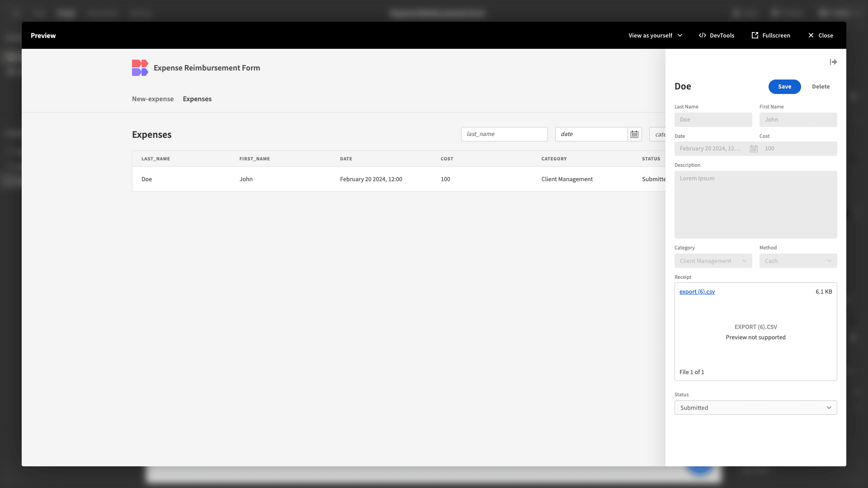Expand the Status dropdown showing Submitted
The width and height of the screenshot is (868, 488).
pos(755,408)
